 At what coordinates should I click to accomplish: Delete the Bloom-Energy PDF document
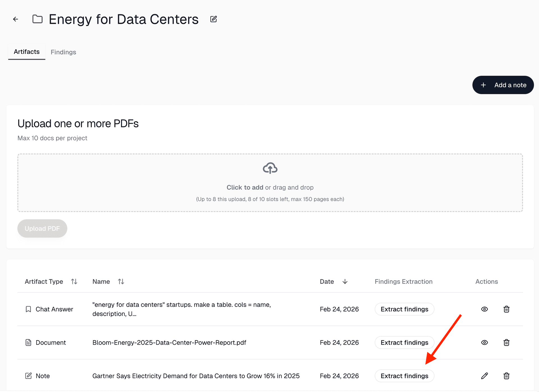pyautogui.click(x=506, y=342)
